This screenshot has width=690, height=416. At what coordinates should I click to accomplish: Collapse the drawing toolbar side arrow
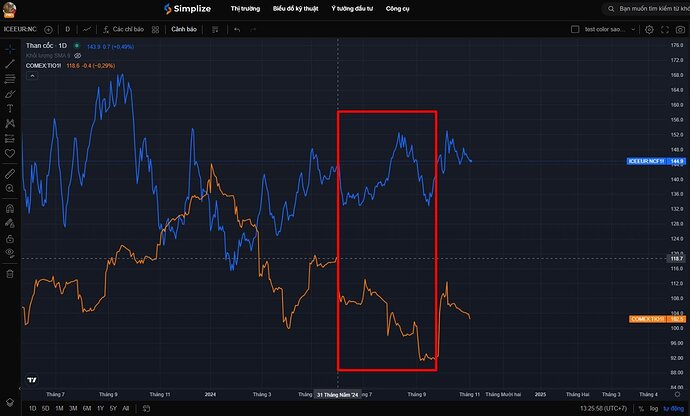(19, 388)
